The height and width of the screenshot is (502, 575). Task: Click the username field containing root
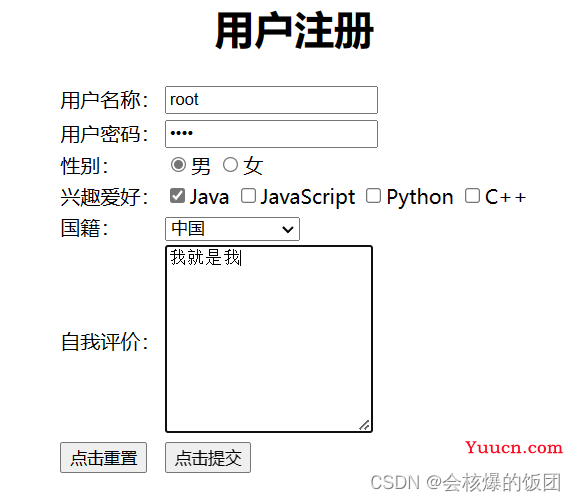coord(271,100)
